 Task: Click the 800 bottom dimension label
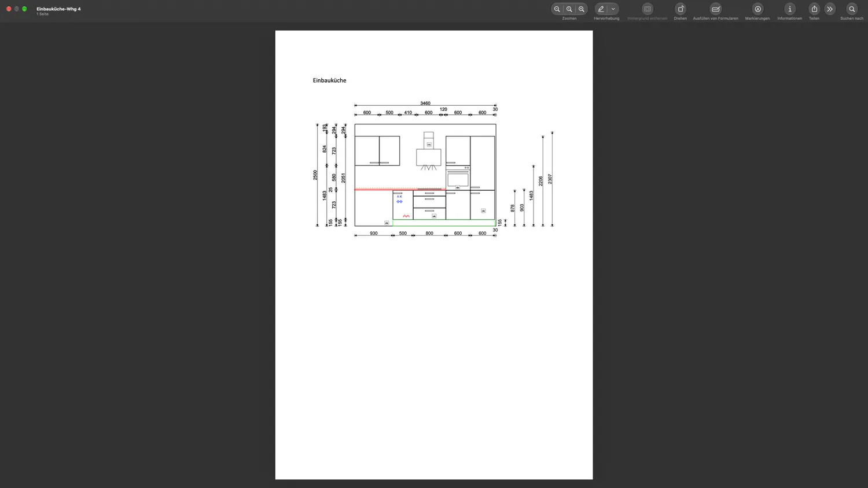(429, 233)
